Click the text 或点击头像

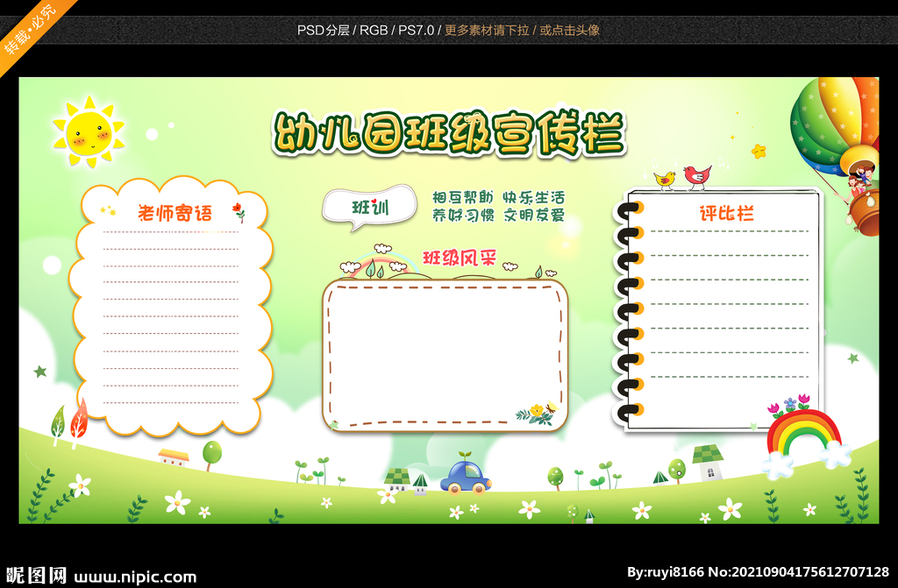tap(570, 30)
